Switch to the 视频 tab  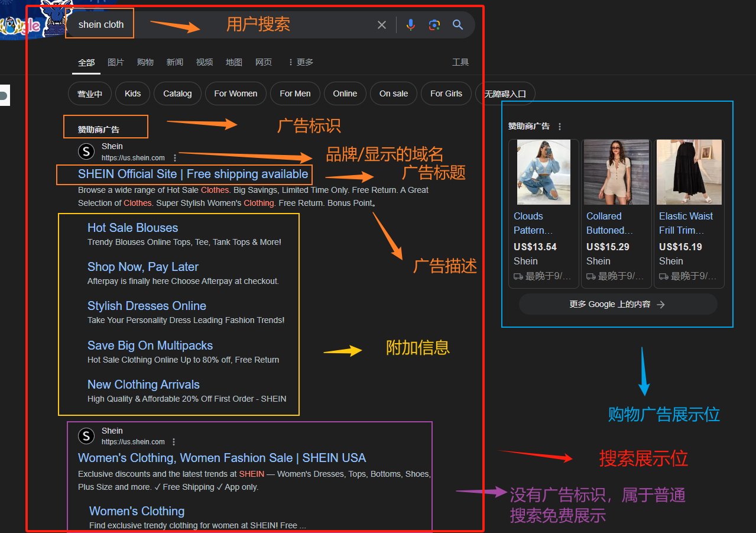coord(205,62)
